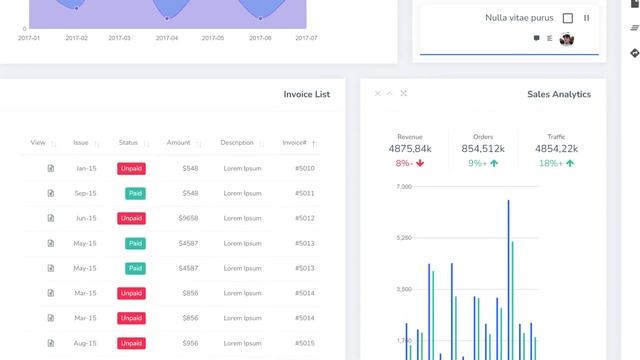Viewport: 640px width, 360px height.
Task: Click the diamond icon in the right sidebar
Action: pyautogui.click(x=635, y=53)
